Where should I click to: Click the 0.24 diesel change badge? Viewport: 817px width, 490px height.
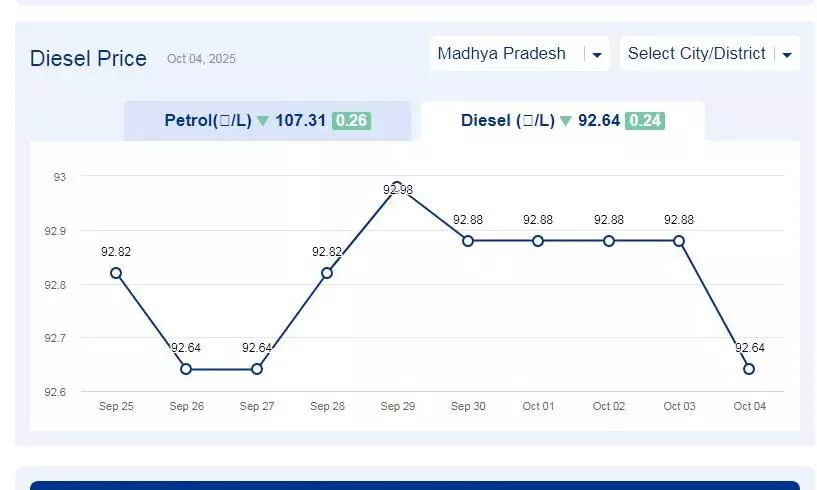pos(644,121)
